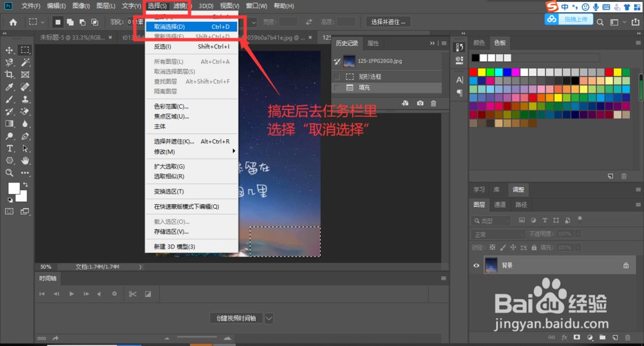This screenshot has height=346, width=644.
Task: Open the opacity 不透明度 dropdown arrow
Action: coord(578,234)
